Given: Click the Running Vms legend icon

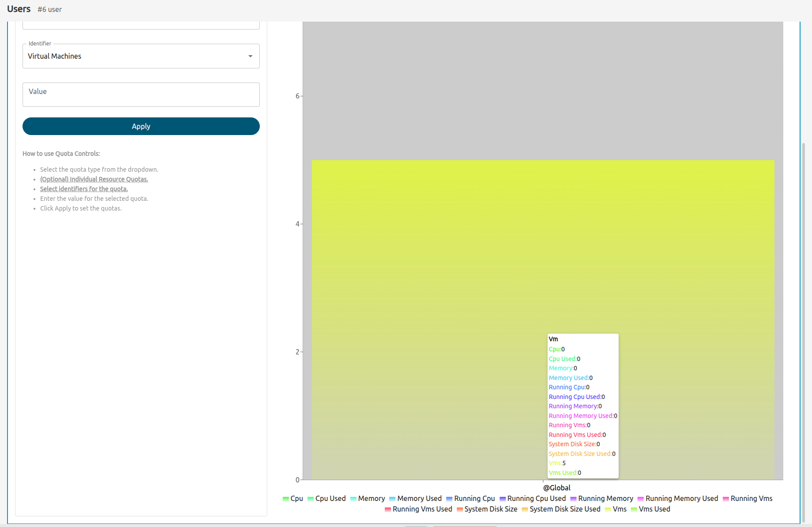Looking at the screenshot, I should 725,499.
